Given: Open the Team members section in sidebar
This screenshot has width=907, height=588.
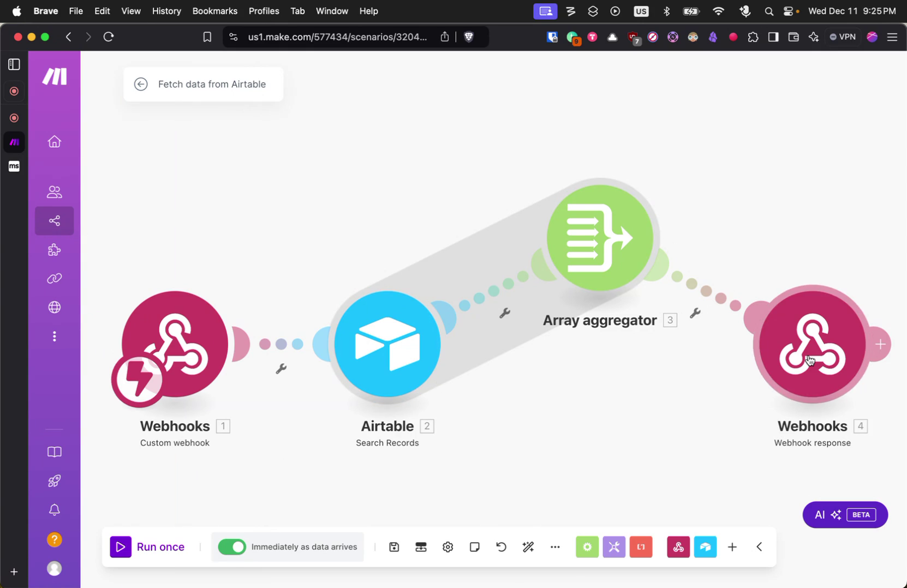Looking at the screenshot, I should coord(54,191).
